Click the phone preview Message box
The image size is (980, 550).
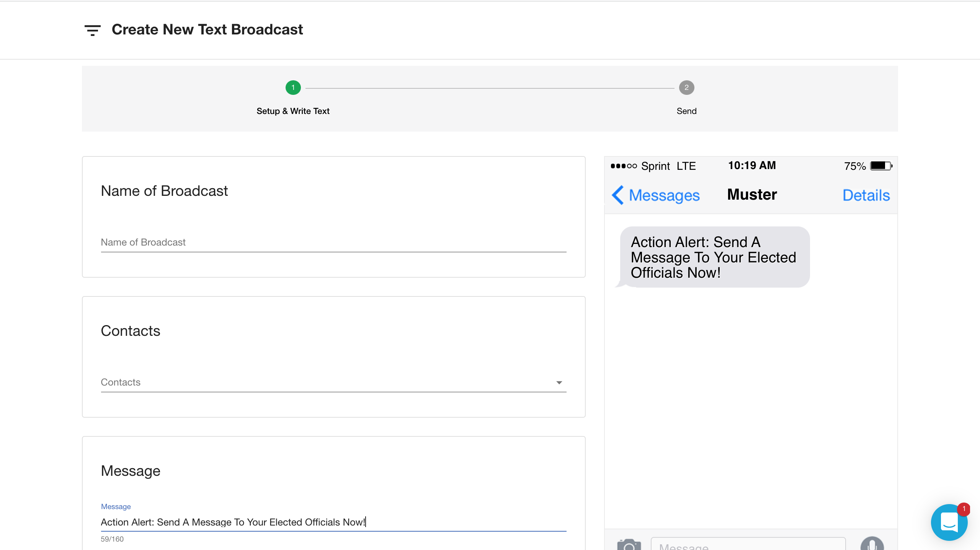click(748, 545)
